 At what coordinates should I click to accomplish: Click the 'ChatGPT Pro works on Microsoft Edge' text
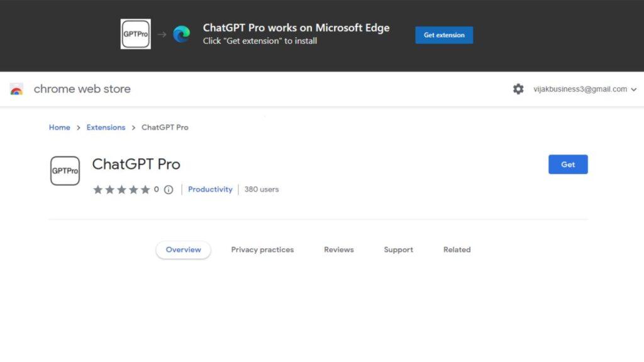coord(296,28)
